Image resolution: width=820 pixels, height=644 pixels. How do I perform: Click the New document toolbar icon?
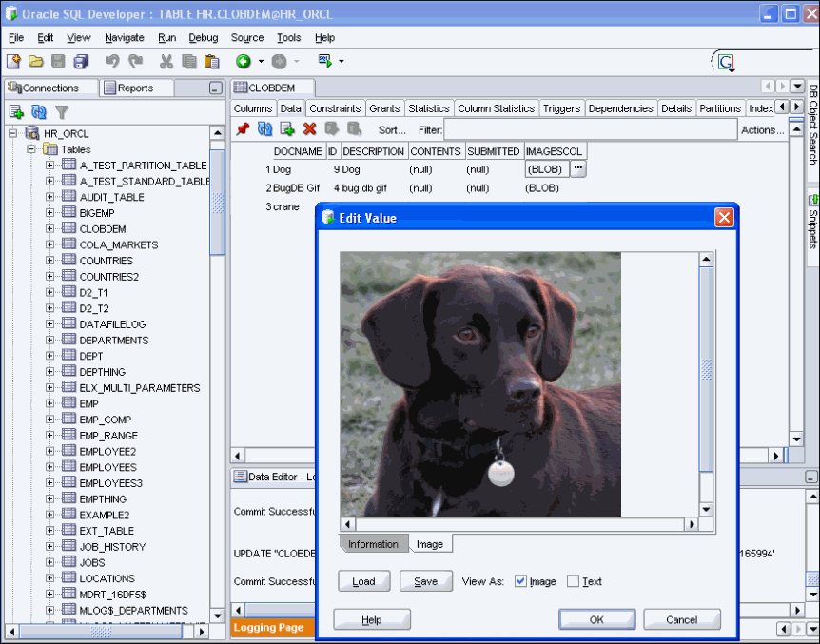[13, 61]
